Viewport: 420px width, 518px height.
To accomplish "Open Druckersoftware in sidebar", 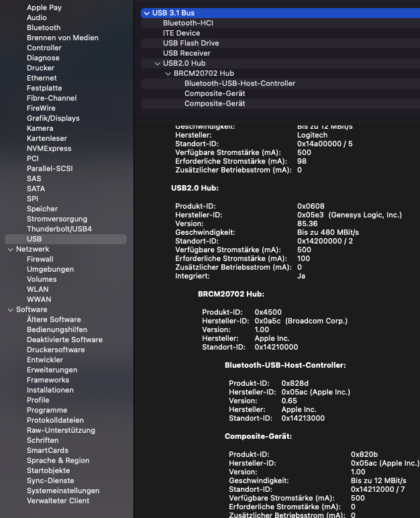I will [56, 350].
